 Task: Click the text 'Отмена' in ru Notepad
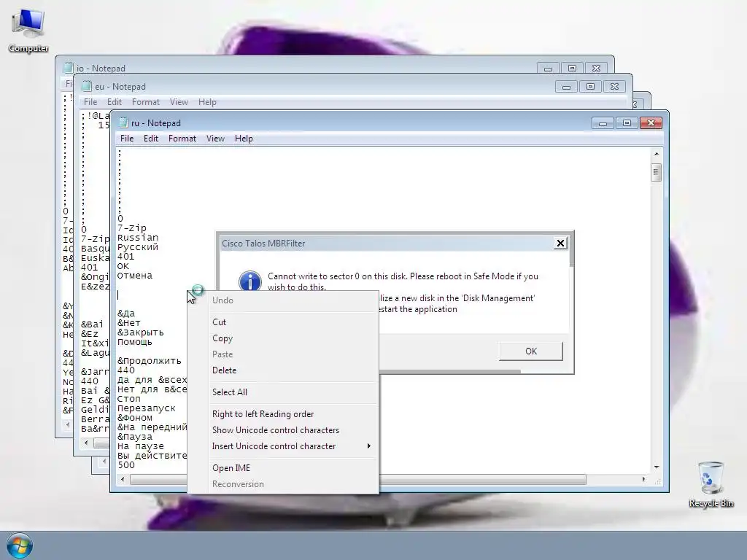click(135, 276)
